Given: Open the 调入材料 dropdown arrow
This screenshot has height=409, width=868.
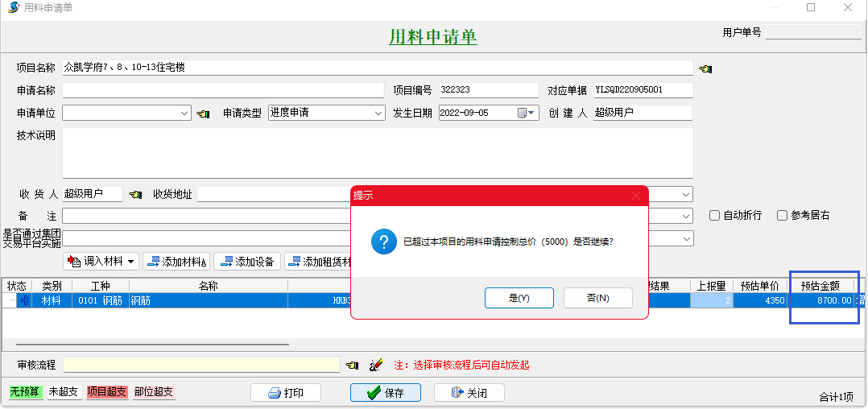Looking at the screenshot, I should (131, 262).
